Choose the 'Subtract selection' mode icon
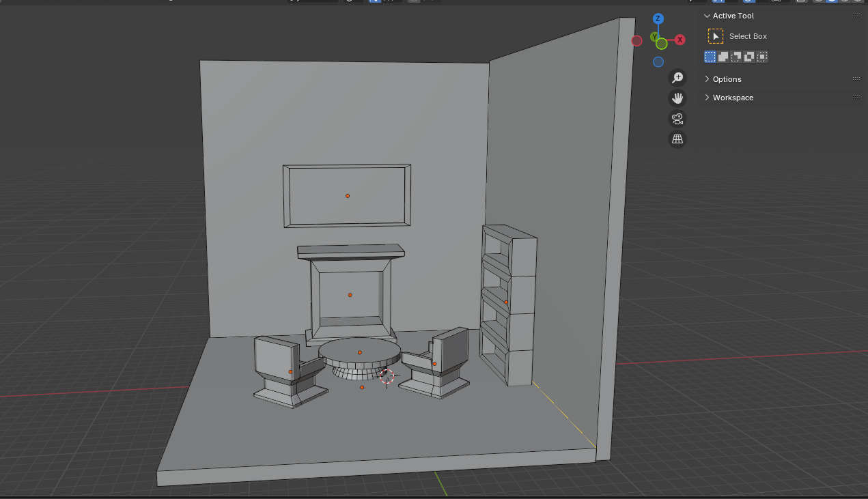Screen dimensions: 868x499 pos(736,57)
